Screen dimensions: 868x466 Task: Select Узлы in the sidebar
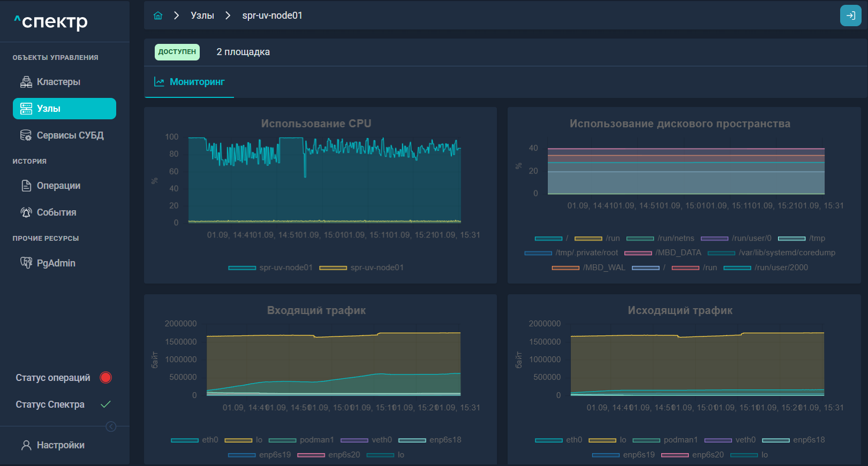(64, 109)
